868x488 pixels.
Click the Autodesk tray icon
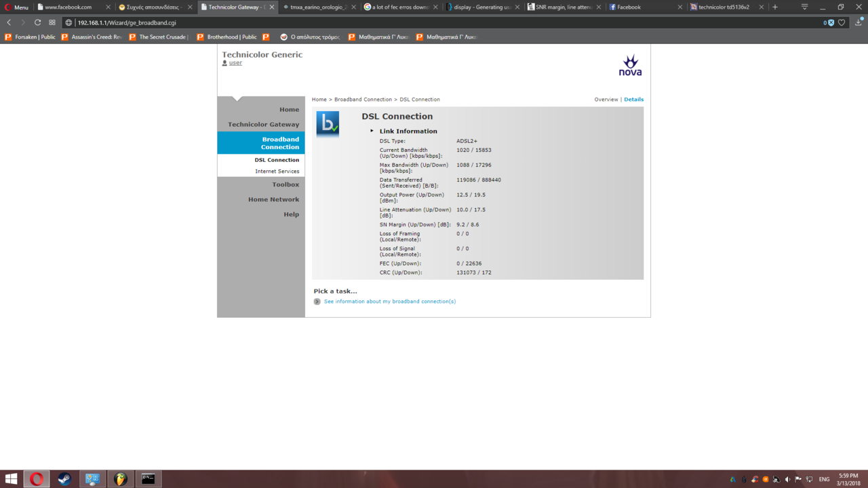[x=733, y=479]
